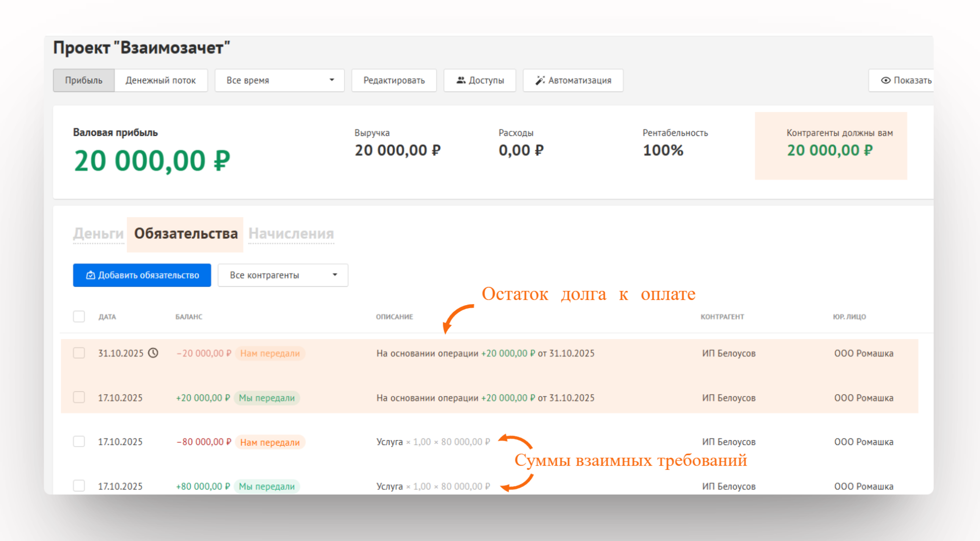Image resolution: width=980 pixels, height=541 pixels.
Task: Open the Все время period dropdown
Action: [x=279, y=80]
